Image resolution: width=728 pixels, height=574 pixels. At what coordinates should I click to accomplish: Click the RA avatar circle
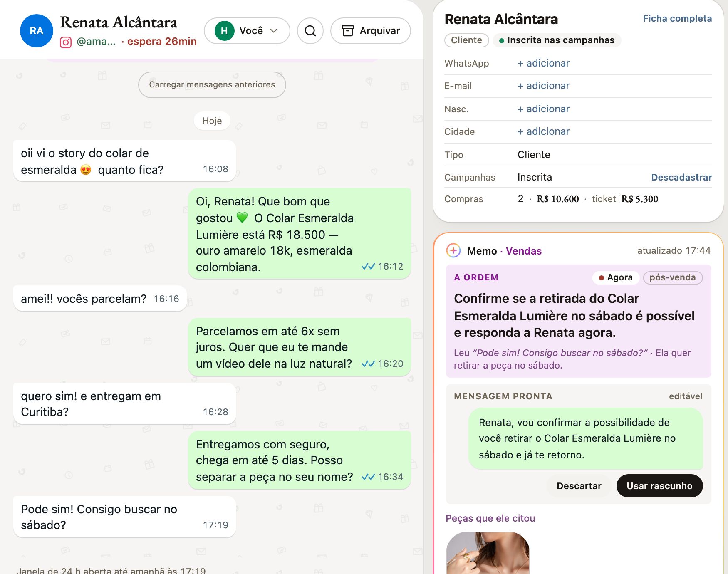coord(37,31)
